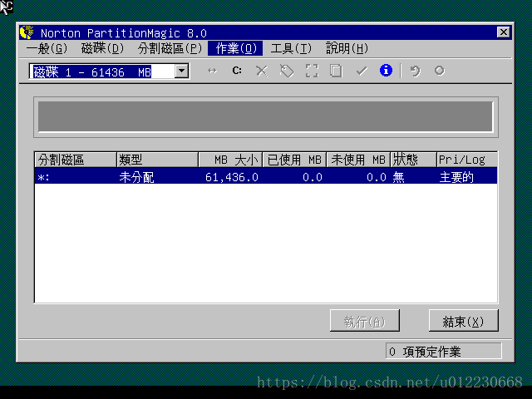Select the gray unallocated disk map bar
Screen dimensions: 532x399
point(265,116)
